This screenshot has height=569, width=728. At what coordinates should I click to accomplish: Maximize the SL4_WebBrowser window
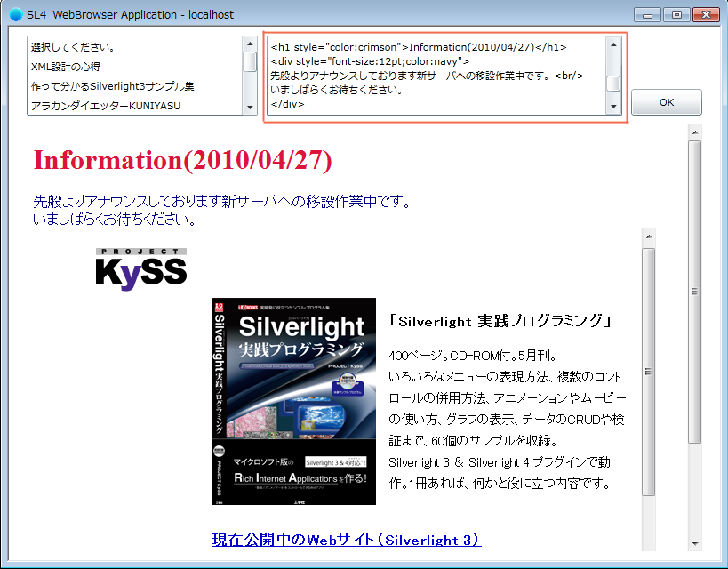[x=676, y=15]
